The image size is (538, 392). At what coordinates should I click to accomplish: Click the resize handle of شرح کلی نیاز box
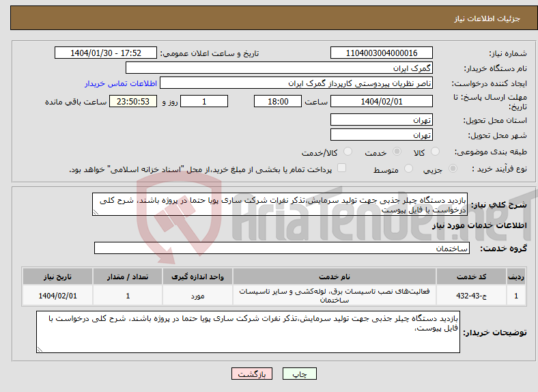coord(96,212)
